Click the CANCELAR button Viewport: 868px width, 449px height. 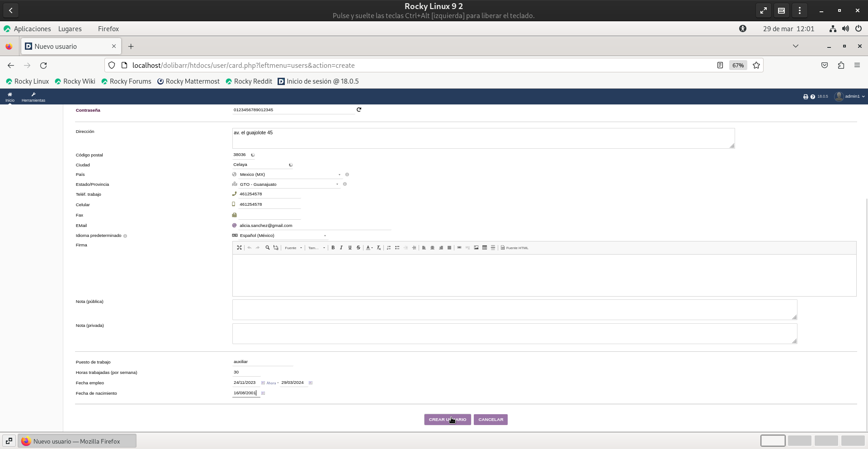click(491, 420)
